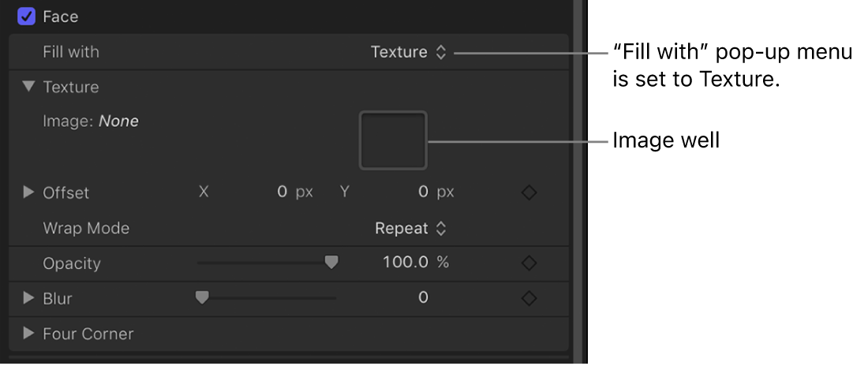Expand the Blur disclosure triangle

point(29,298)
